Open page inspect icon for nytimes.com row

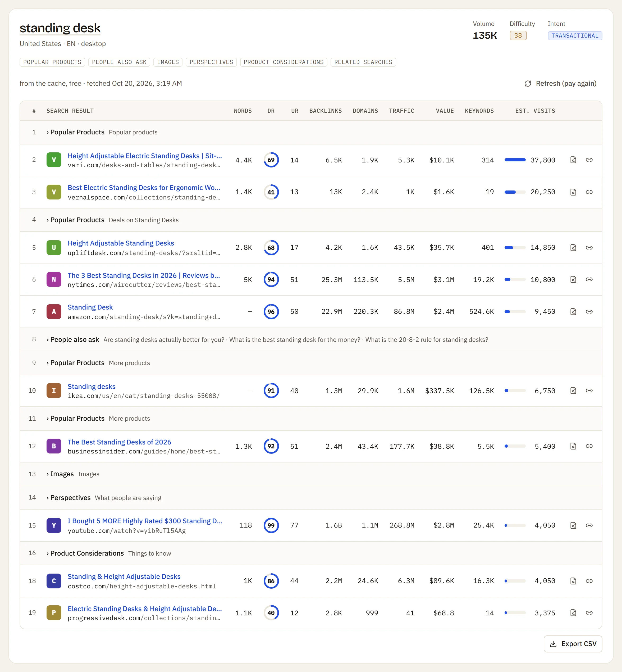pos(573,279)
